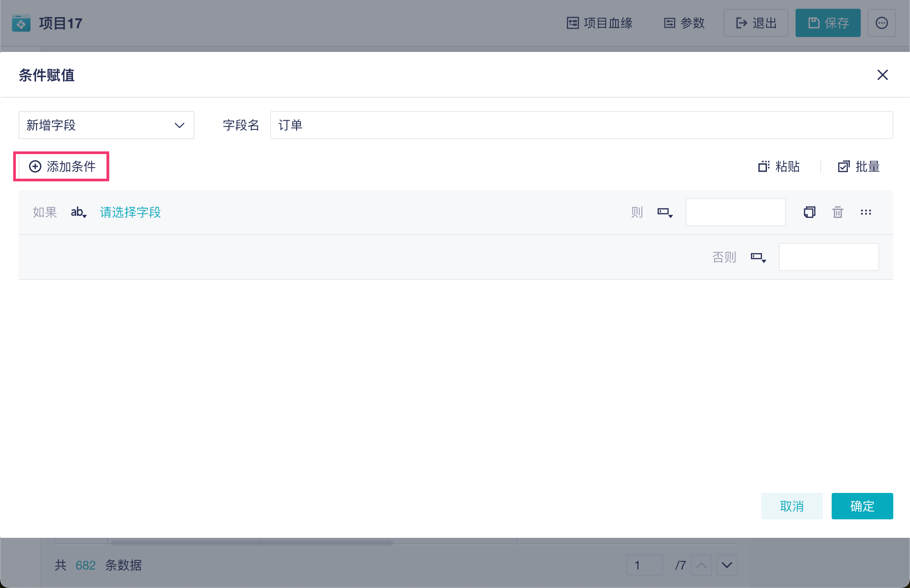Open the value type dropdown after 否则
The image size is (910, 588).
click(758, 257)
